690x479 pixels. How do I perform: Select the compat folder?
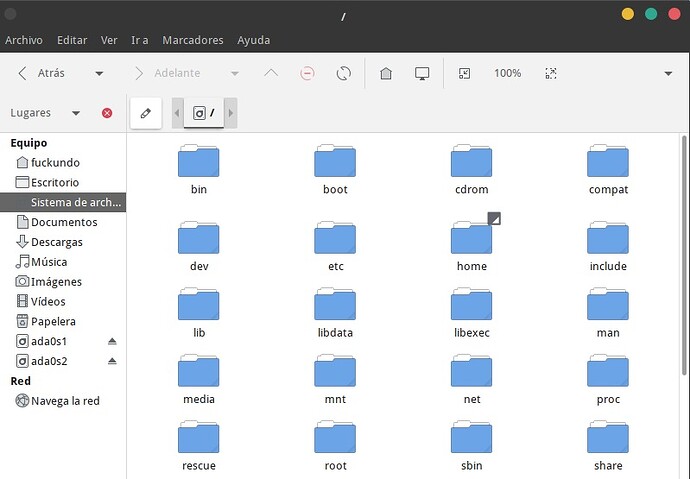point(608,169)
